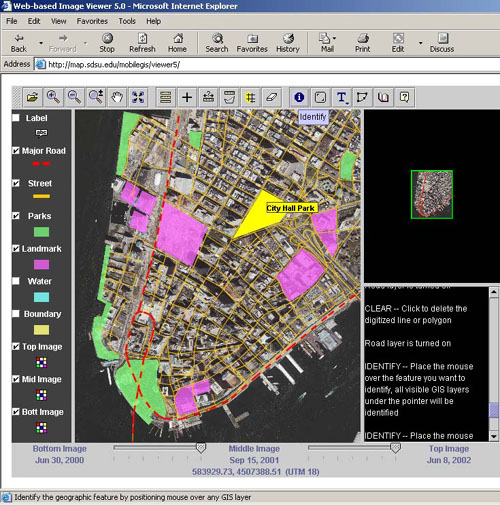Click the stacked layers list icon
The width and height of the screenshot is (500, 506).
pyautogui.click(x=166, y=97)
